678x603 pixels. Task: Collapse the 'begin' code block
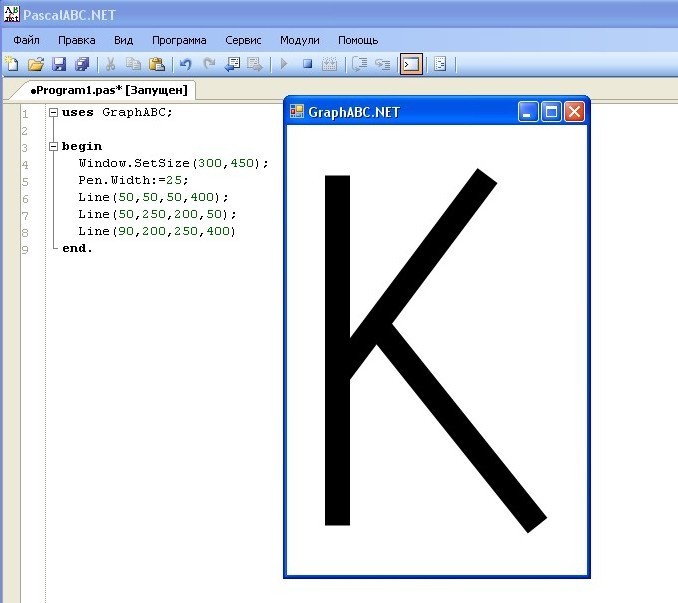click(53, 147)
